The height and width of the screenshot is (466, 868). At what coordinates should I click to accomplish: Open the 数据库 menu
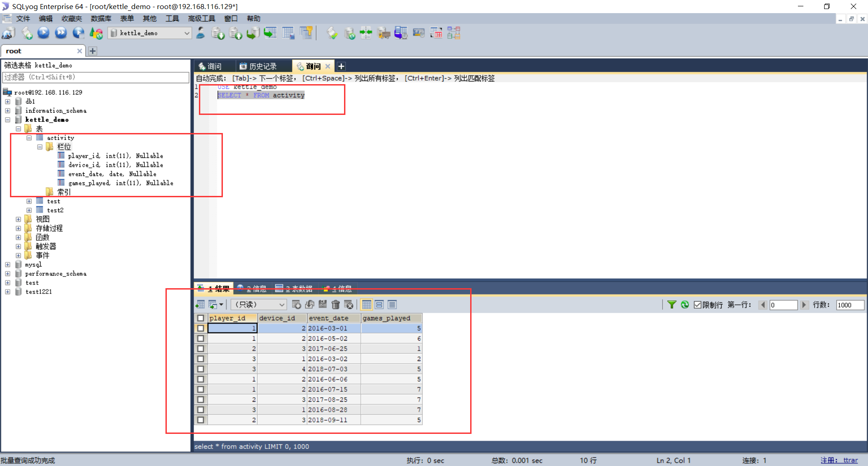click(x=101, y=19)
